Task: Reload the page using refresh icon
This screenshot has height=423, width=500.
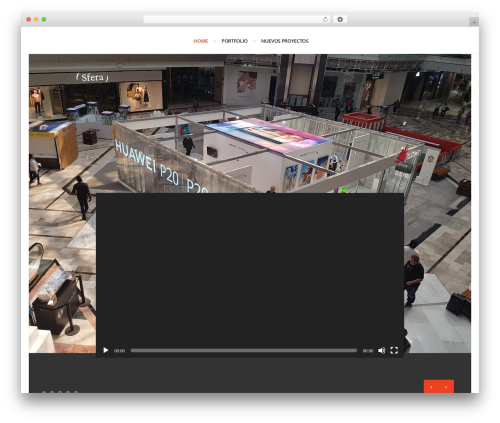Action: (325, 20)
